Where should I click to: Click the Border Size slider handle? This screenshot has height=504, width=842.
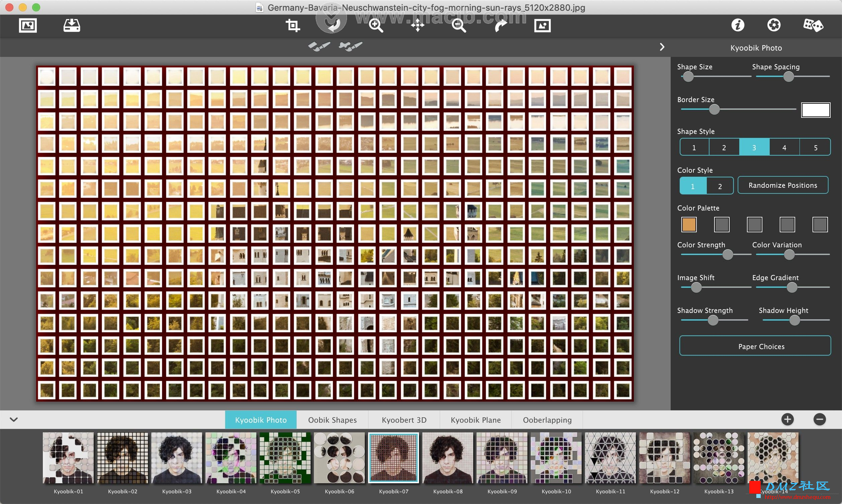714,109
